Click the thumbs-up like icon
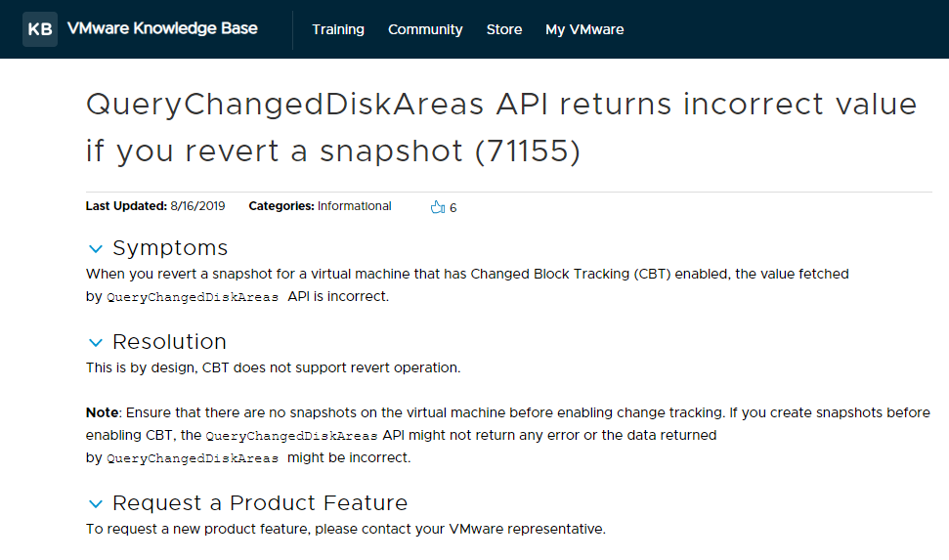Viewport: 949px width, 560px height. point(438,207)
